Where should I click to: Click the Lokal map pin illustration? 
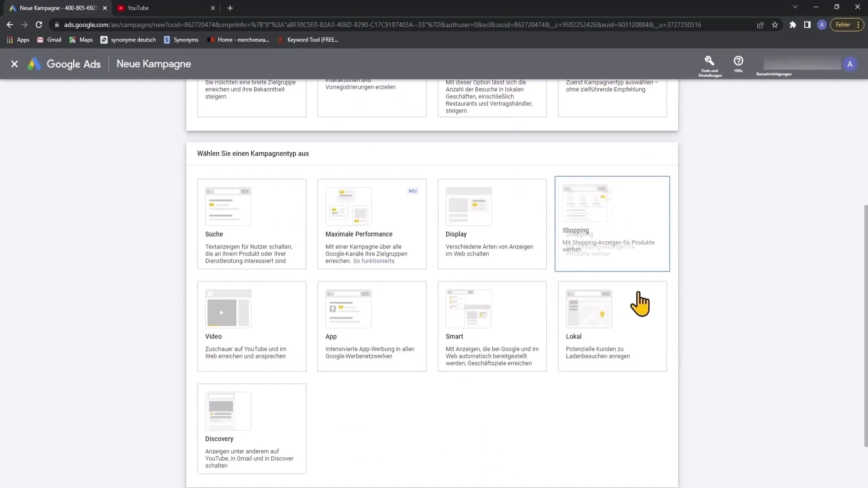[589, 309]
